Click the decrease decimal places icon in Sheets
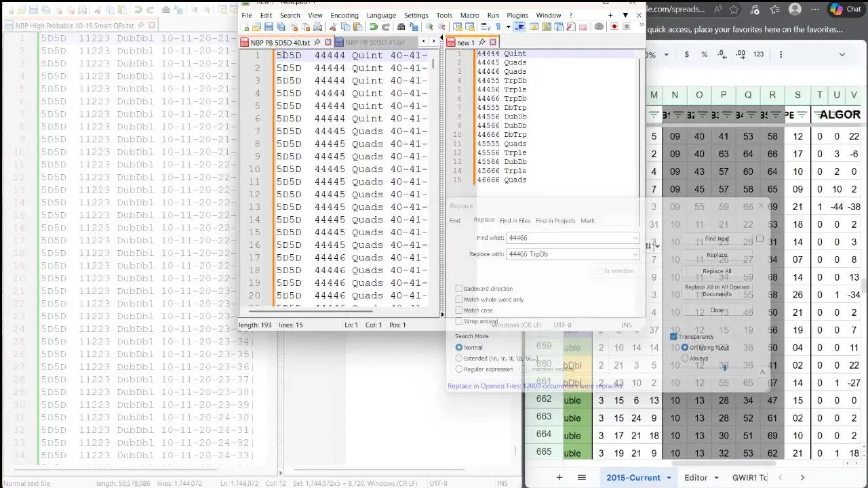Image resolution: width=868 pixels, height=488 pixels. [x=722, y=54]
